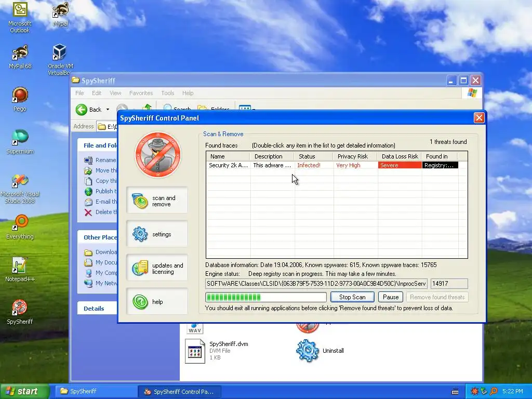Viewport: 532px width, 399px height.
Task: Open My Documents link in Explorer
Action: [100, 262]
